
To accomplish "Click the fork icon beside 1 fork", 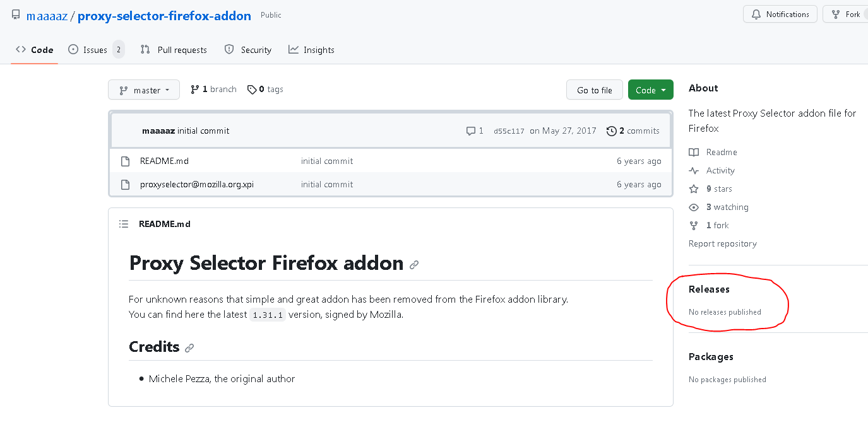I will pos(694,225).
